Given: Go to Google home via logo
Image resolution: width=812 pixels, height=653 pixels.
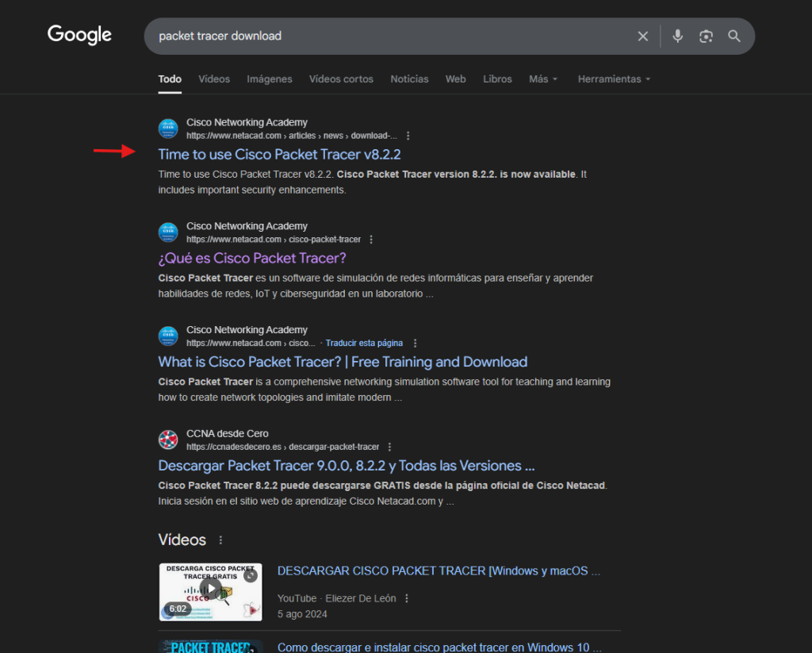Looking at the screenshot, I should (79, 35).
